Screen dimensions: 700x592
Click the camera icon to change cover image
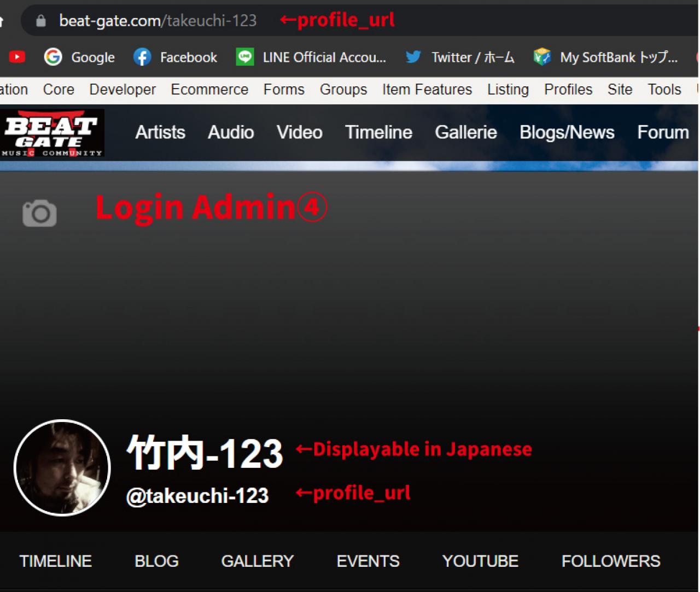[x=39, y=213]
